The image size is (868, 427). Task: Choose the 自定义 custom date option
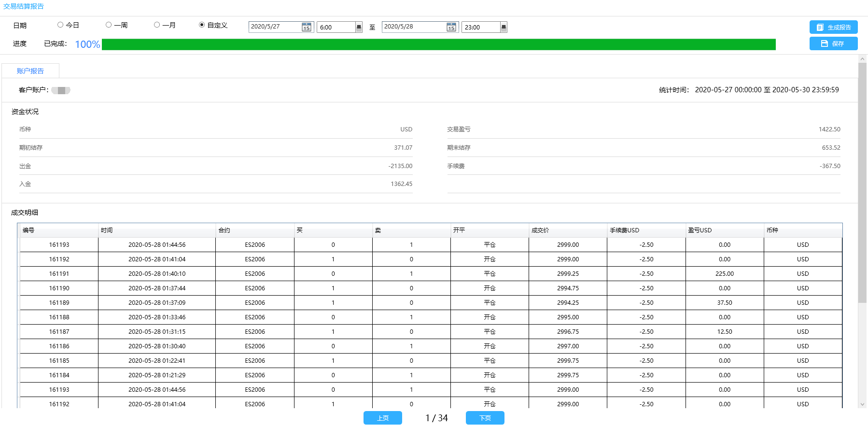pos(202,25)
